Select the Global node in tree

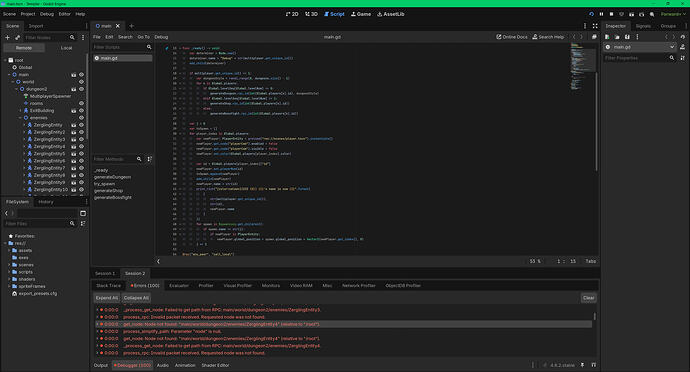pyautogui.click(x=25, y=67)
